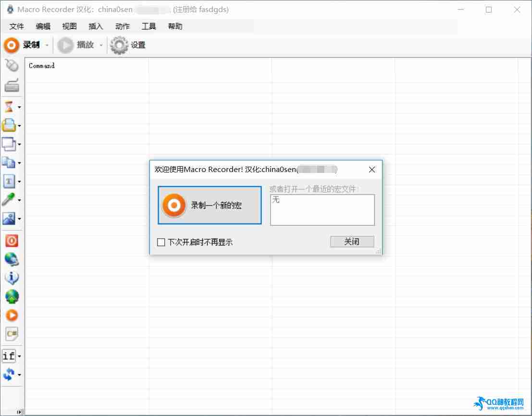Expand the hourglass icon's dropdown arrow
The image size is (532, 416).
[x=19, y=108]
